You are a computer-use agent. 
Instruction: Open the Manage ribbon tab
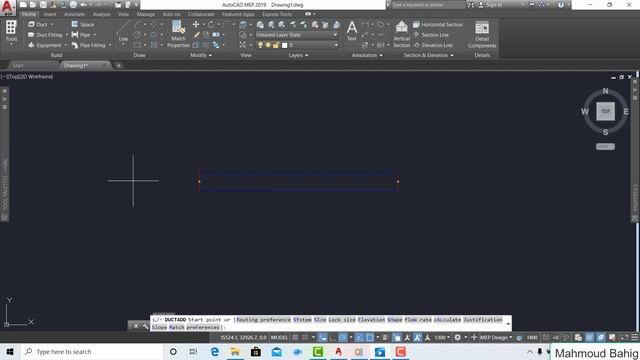pyautogui.click(x=146, y=14)
